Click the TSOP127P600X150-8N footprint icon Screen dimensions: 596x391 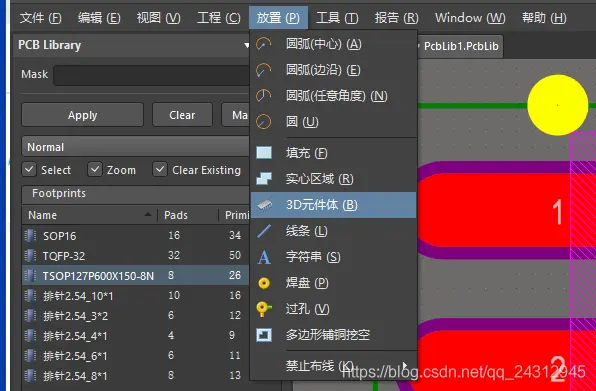tap(30, 275)
